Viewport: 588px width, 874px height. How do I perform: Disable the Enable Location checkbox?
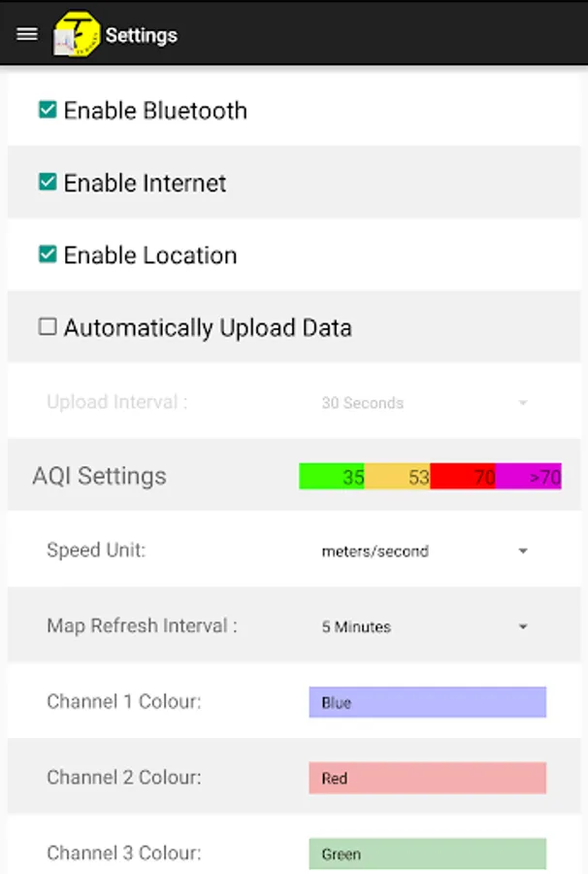(48, 254)
